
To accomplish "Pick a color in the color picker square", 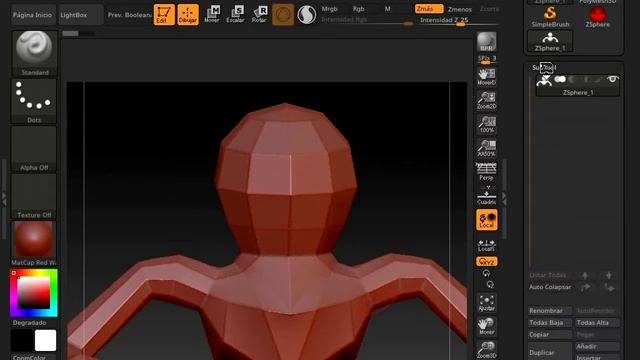I will click(x=33, y=293).
